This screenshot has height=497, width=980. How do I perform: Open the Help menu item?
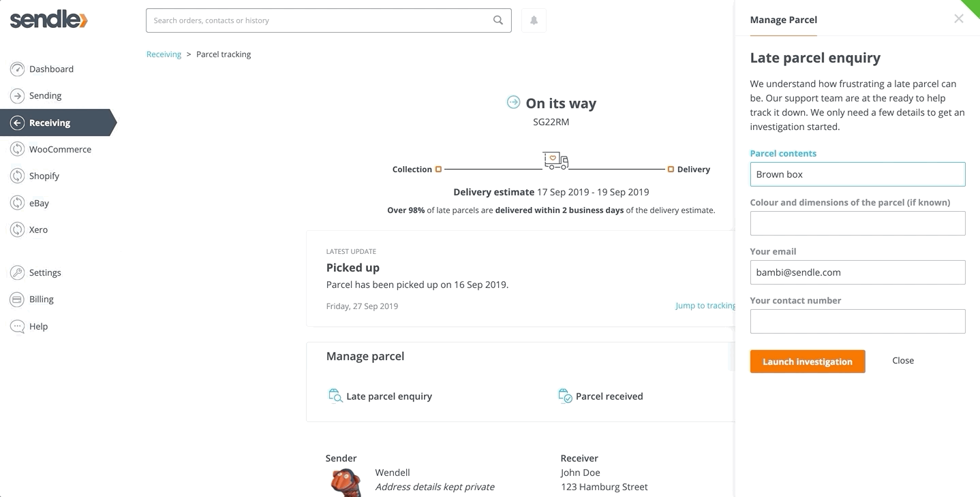tap(38, 326)
